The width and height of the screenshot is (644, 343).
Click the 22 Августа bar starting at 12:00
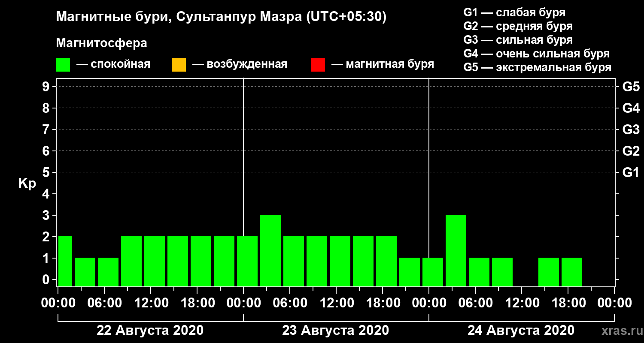pos(155,261)
